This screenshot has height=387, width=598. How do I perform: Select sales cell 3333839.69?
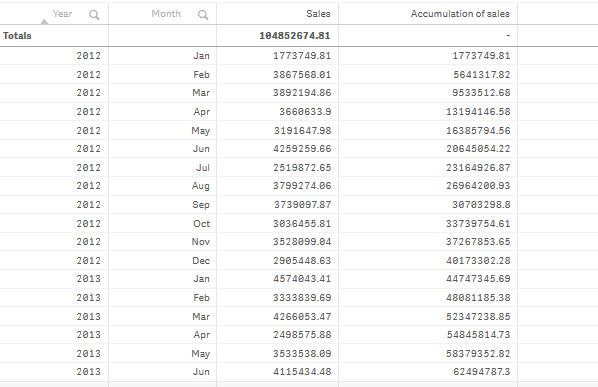click(x=302, y=298)
